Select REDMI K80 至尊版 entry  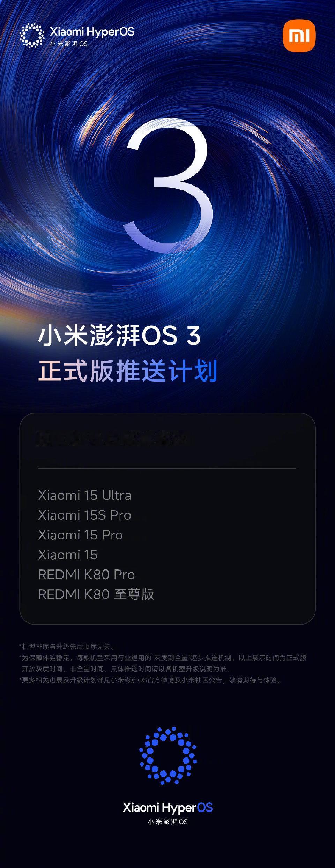tap(96, 595)
